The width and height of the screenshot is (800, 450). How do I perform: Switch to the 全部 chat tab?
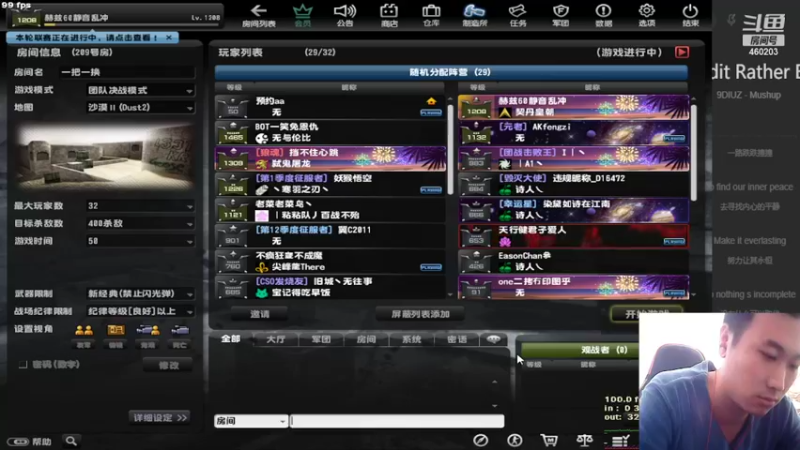pos(231,339)
